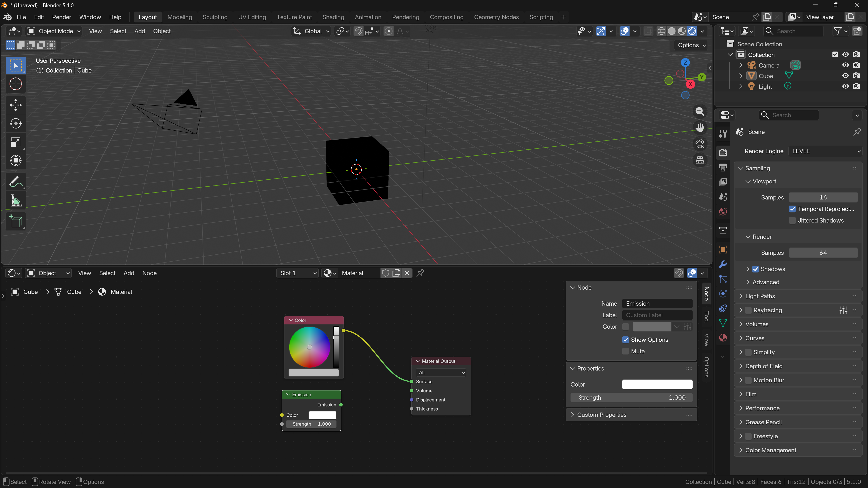The image size is (868, 488).
Task: Click the node Name field showing Emission
Action: pyautogui.click(x=657, y=304)
